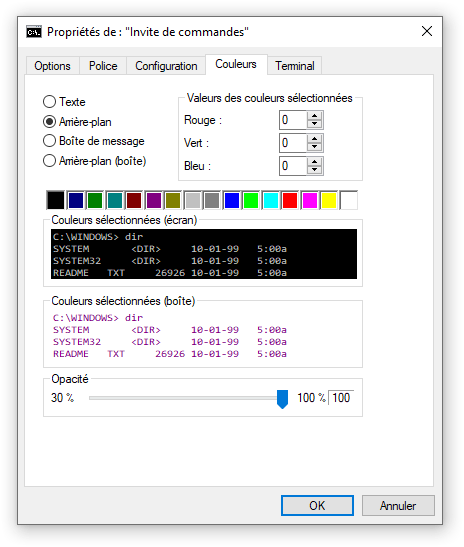Open the Terminal tab
Screen dimensions: 464x547
click(294, 66)
